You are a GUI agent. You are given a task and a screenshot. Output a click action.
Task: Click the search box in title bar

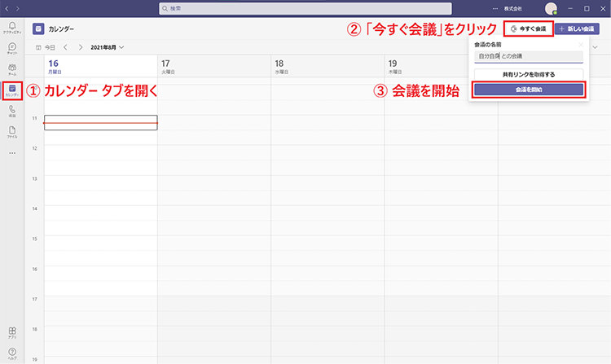click(x=305, y=9)
